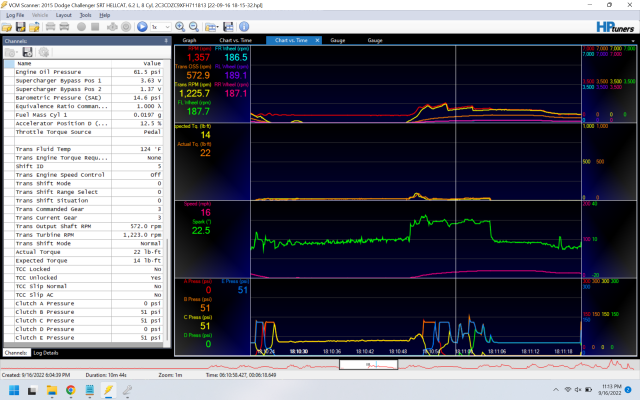Select the Clutch A Pressure row
Screen dimensions: 640x400
(83, 303)
